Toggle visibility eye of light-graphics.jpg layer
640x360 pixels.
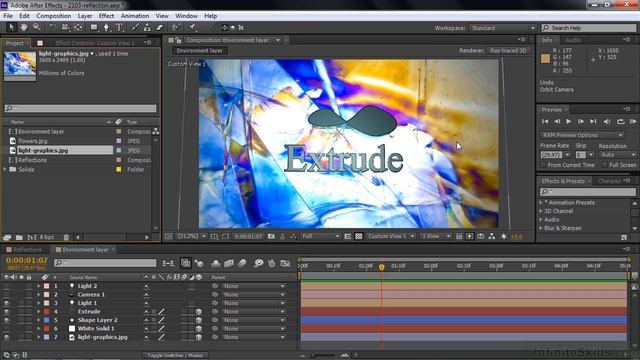(x=7, y=338)
